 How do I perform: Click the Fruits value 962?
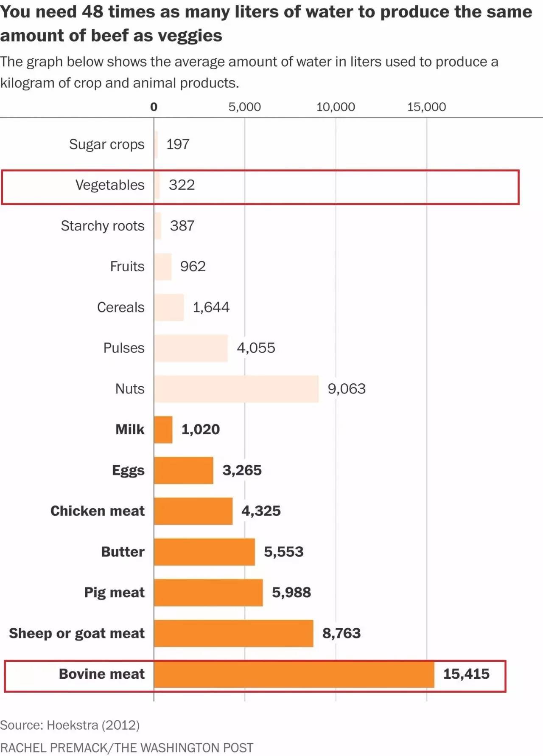coord(193,267)
